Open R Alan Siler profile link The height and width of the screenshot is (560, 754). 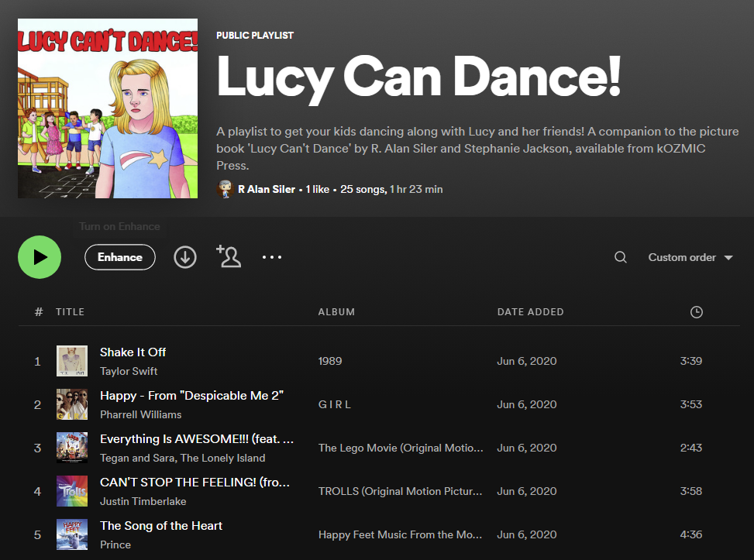[x=267, y=189]
